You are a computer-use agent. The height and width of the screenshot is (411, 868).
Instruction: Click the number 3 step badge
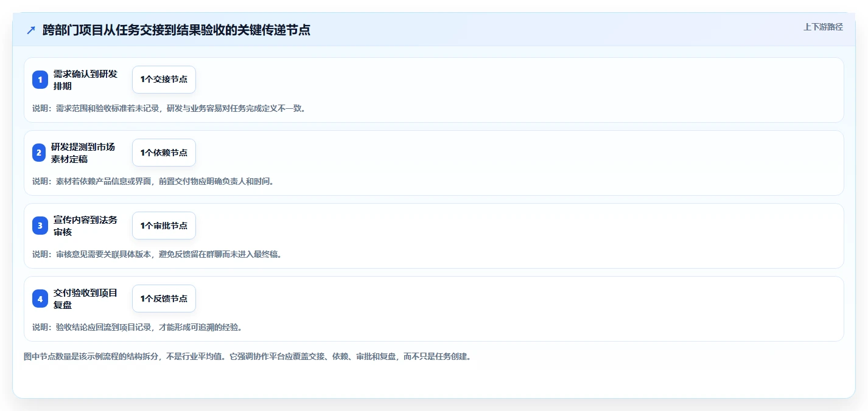pyautogui.click(x=40, y=226)
